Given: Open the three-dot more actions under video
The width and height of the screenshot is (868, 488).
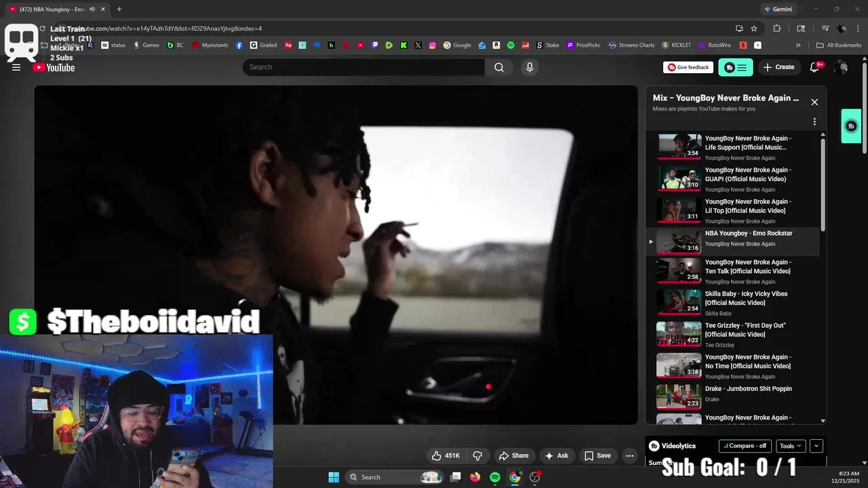Looking at the screenshot, I should coord(630,455).
